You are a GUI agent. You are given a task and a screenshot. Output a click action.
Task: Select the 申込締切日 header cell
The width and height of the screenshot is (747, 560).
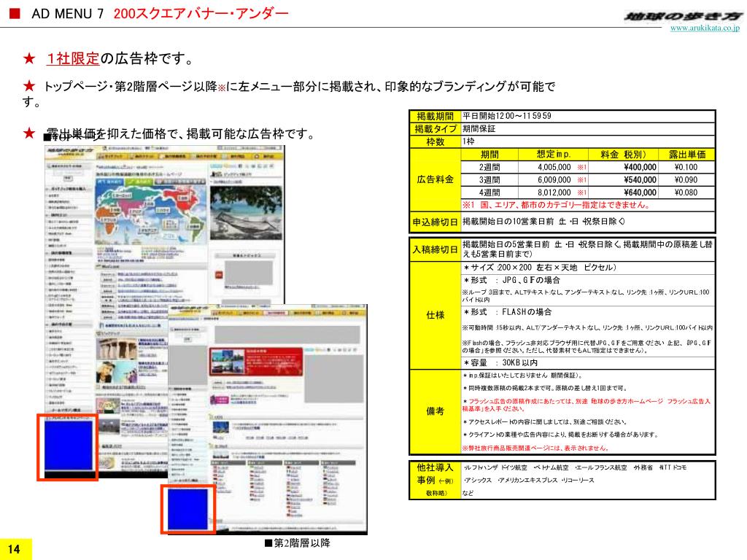click(435, 222)
